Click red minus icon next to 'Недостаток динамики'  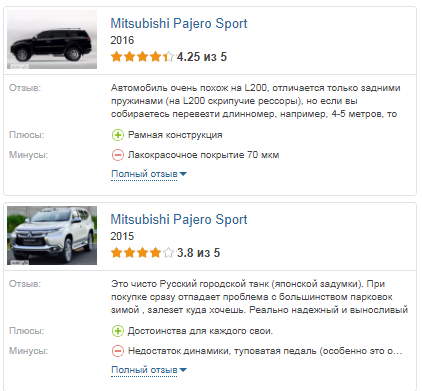point(118,351)
